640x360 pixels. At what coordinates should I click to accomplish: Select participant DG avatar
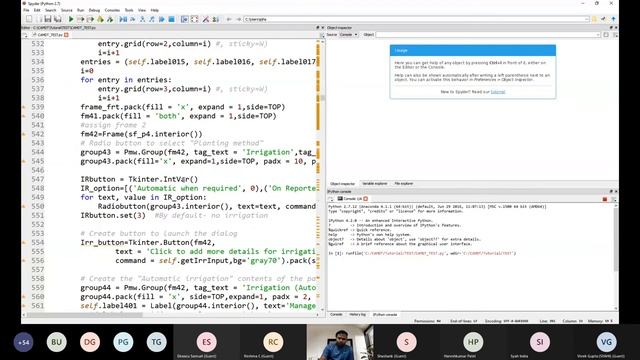point(90,342)
